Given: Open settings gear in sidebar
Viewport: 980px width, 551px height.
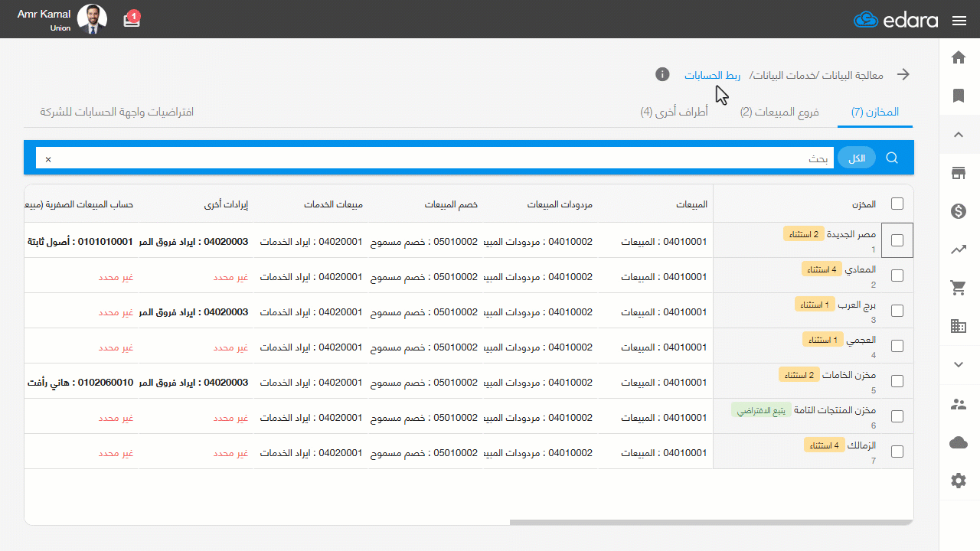Looking at the screenshot, I should [958, 481].
